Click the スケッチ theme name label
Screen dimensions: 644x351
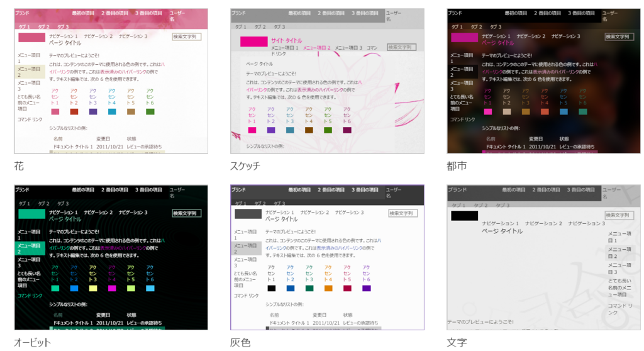[245, 166]
